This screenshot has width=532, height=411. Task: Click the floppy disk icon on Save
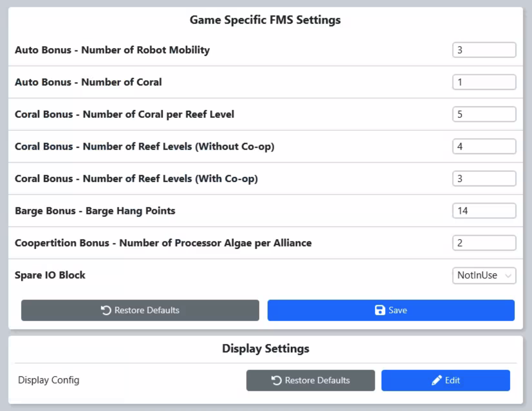tap(380, 310)
